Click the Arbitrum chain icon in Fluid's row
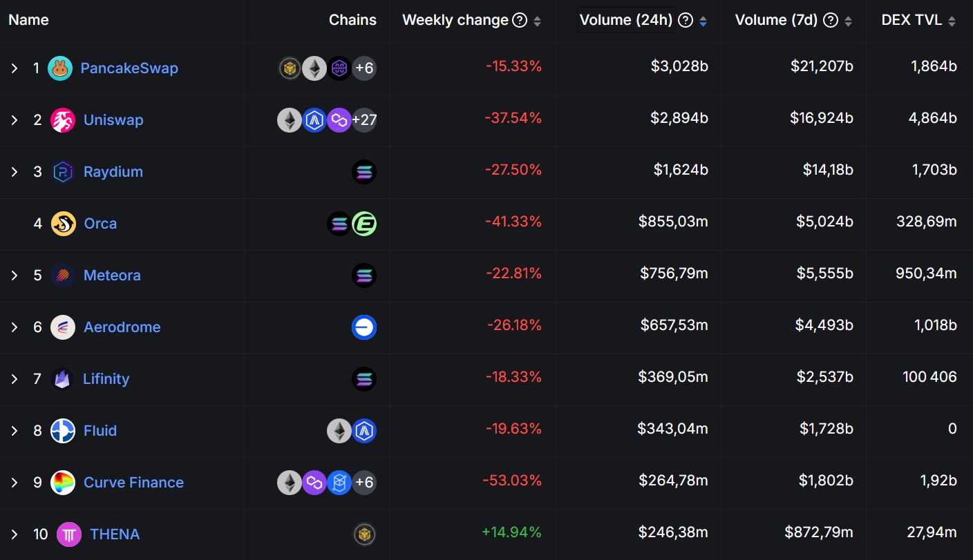Screen dimensions: 973x560 click(x=363, y=430)
